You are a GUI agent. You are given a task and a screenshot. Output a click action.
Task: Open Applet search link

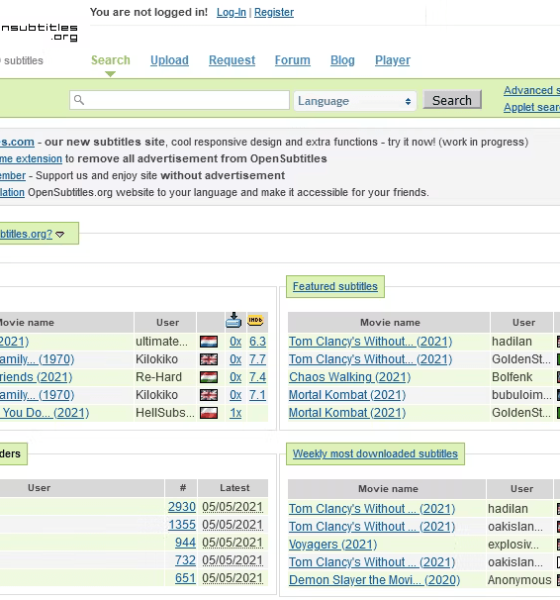(x=532, y=107)
